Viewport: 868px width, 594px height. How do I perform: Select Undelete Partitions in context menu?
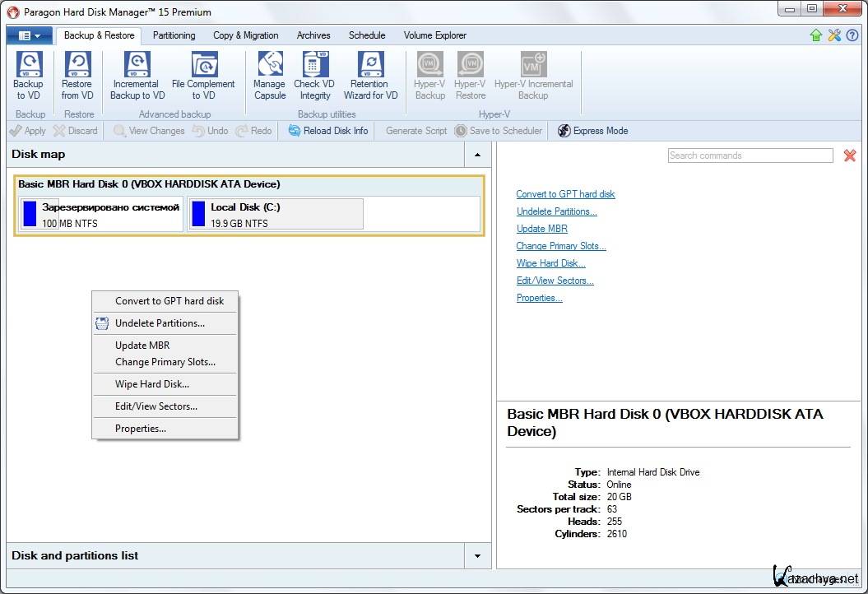click(160, 323)
